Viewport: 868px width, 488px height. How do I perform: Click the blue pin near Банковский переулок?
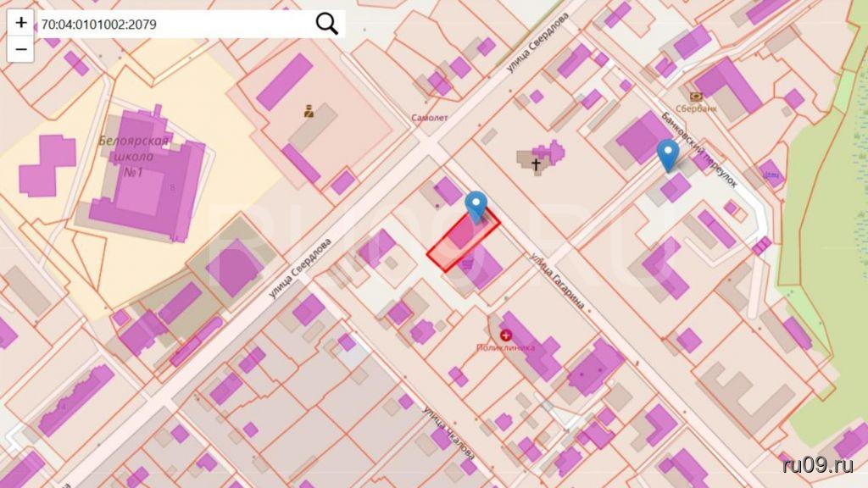pyautogui.click(x=668, y=155)
